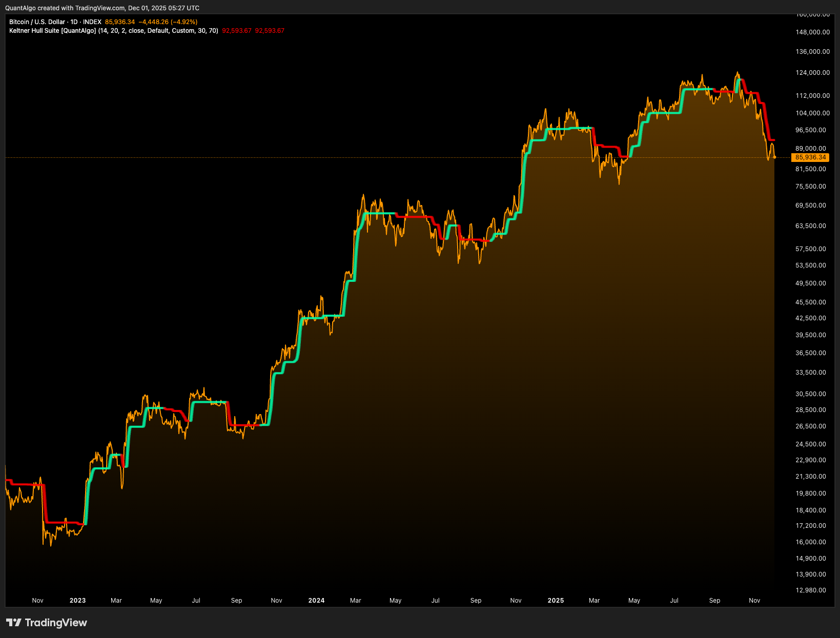Screen dimensions: 840x638
Task: Click the "24,500.00" price axis label
Action: tap(811, 444)
